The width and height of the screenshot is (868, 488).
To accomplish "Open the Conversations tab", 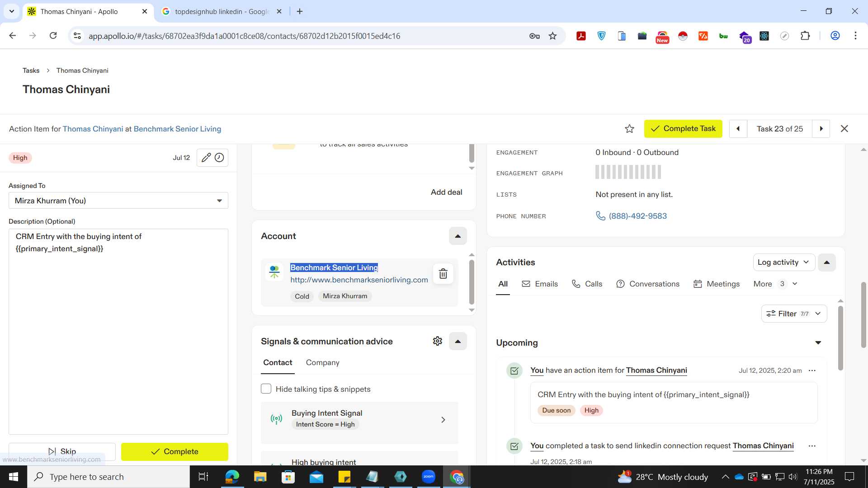I will point(647,284).
